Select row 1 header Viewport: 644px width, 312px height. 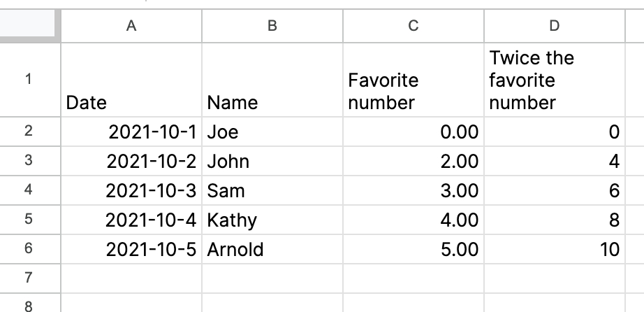tap(28, 79)
